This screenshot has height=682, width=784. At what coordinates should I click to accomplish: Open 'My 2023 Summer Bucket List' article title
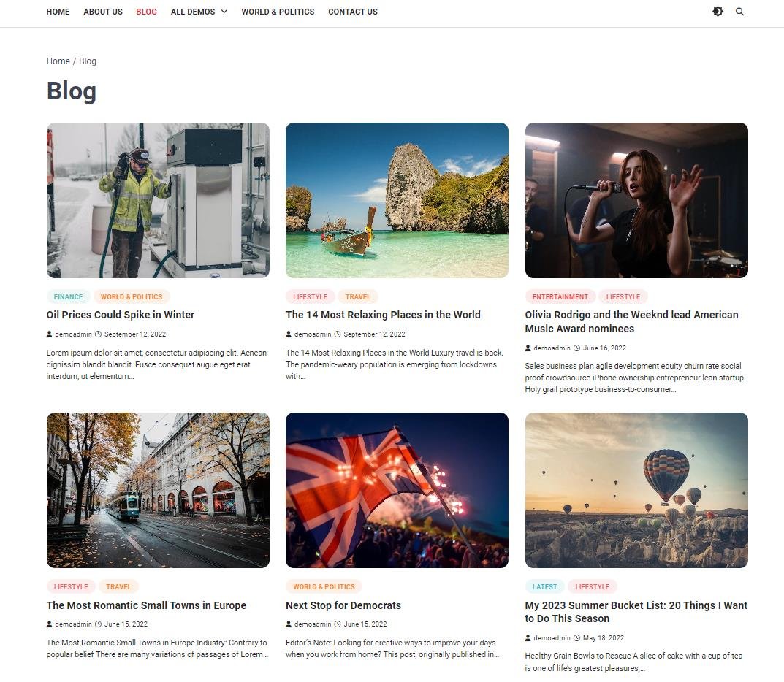(636, 612)
